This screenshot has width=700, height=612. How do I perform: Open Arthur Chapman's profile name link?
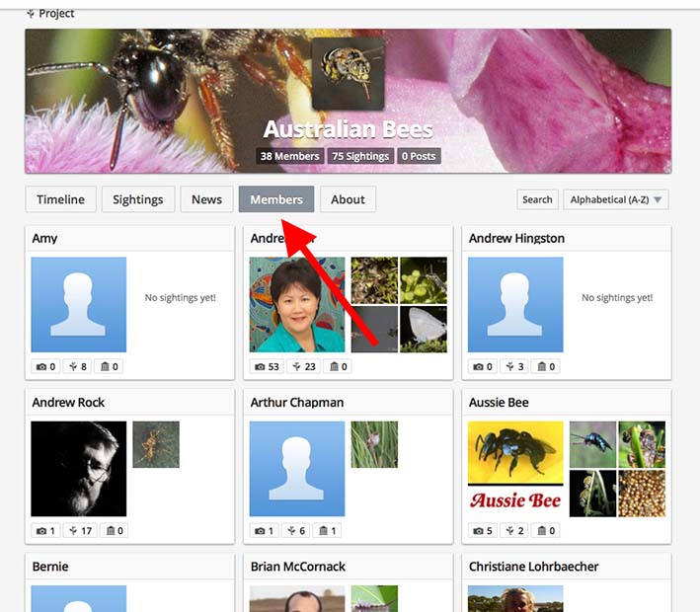coord(297,403)
